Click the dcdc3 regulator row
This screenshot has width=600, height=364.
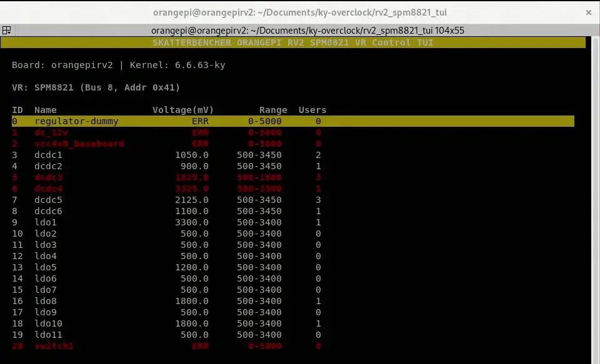(49, 177)
